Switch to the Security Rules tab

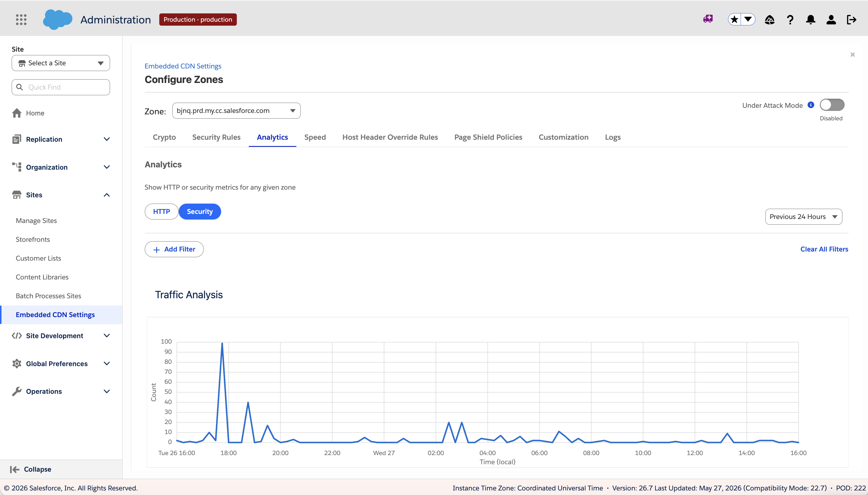216,137
